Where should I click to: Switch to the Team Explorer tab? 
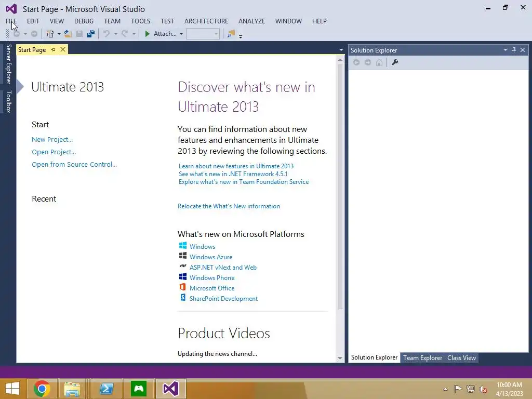click(422, 357)
